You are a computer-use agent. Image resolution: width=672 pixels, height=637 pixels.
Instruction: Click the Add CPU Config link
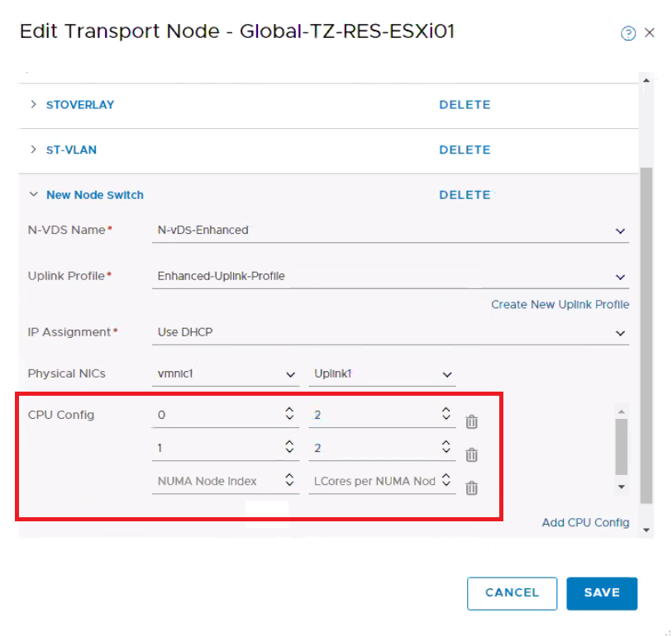(585, 522)
